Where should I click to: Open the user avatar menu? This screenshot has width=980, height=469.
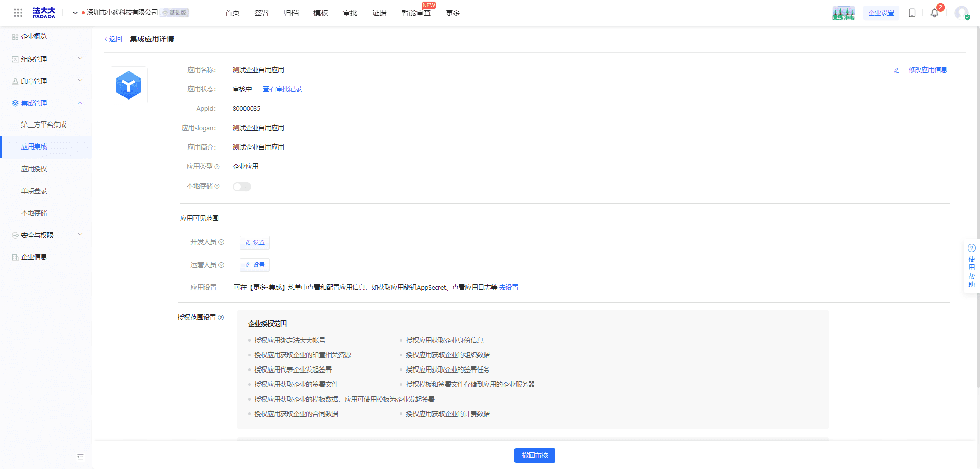coord(962,13)
